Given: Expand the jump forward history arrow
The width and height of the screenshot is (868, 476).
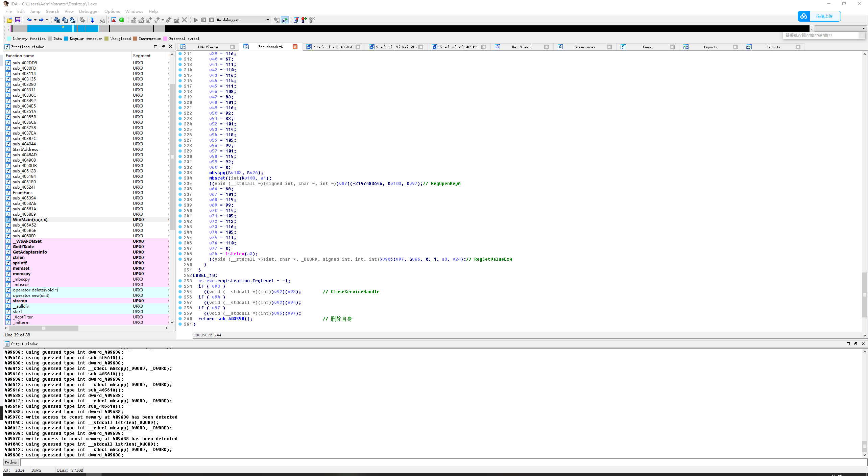Looking at the screenshot, I should click(47, 20).
